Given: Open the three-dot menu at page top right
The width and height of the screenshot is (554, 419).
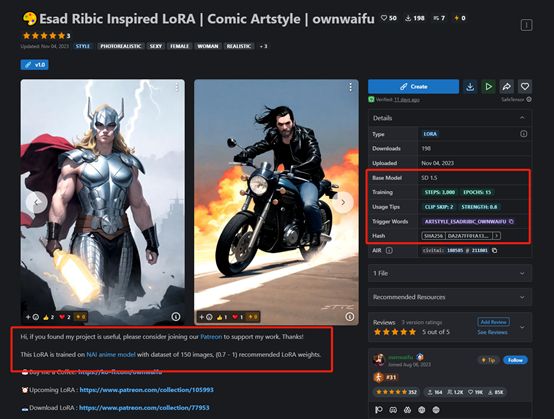Looking at the screenshot, I should (x=526, y=25).
